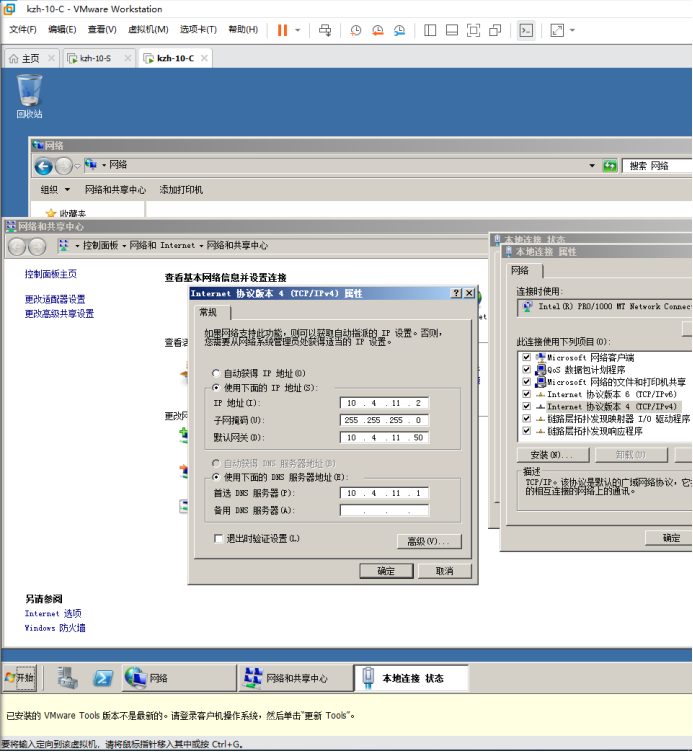
Task: Open the Windows 防火墙 link
Action: (55, 628)
